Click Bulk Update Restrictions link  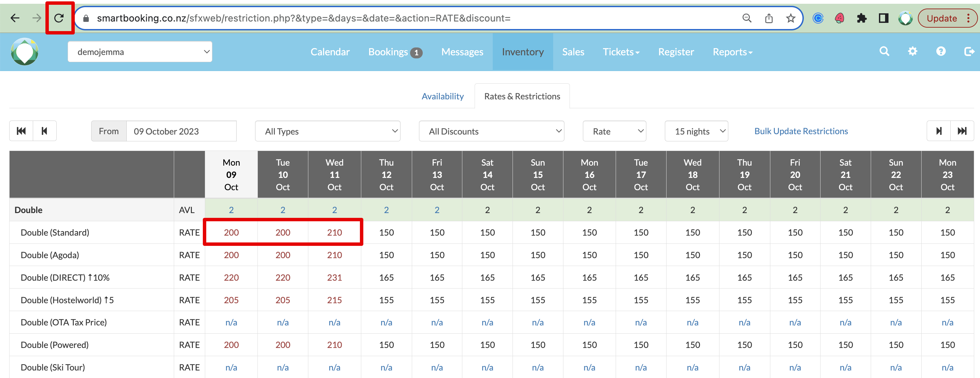coord(801,131)
